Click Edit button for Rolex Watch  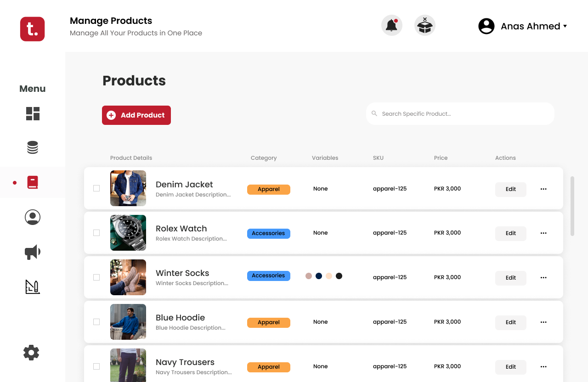510,233
